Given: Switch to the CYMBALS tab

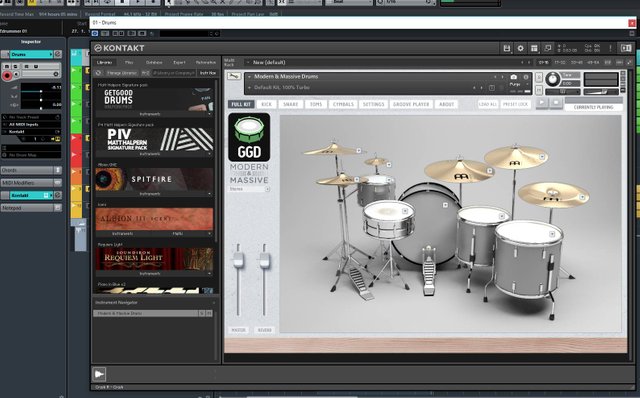Looking at the screenshot, I should point(343,105).
